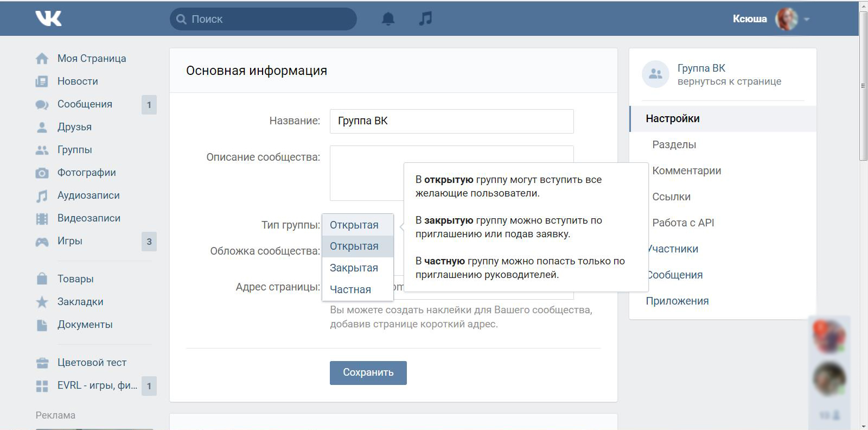Viewport: 868px width, 430px height.
Task: Choose Открытая in the group type list
Action: [358, 246]
